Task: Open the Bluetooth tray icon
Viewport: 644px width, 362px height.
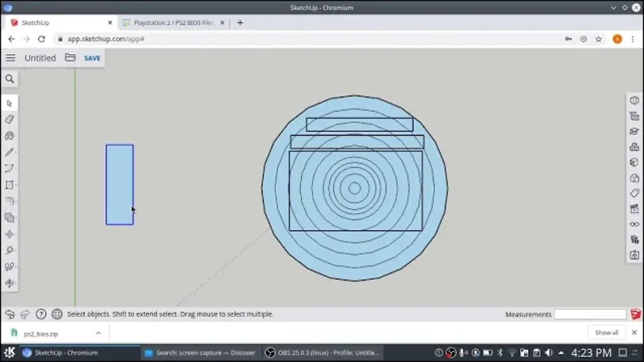Action: 500,353
